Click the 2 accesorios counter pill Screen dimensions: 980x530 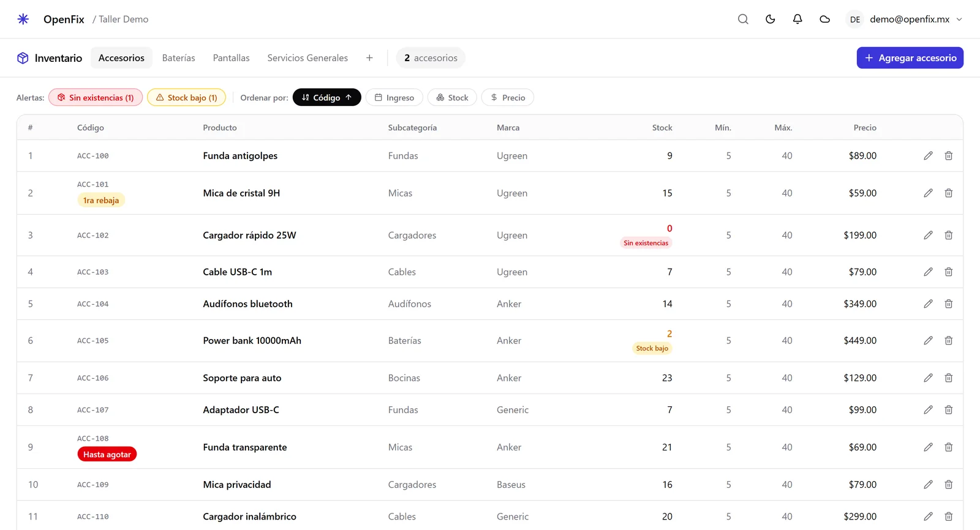pos(431,58)
